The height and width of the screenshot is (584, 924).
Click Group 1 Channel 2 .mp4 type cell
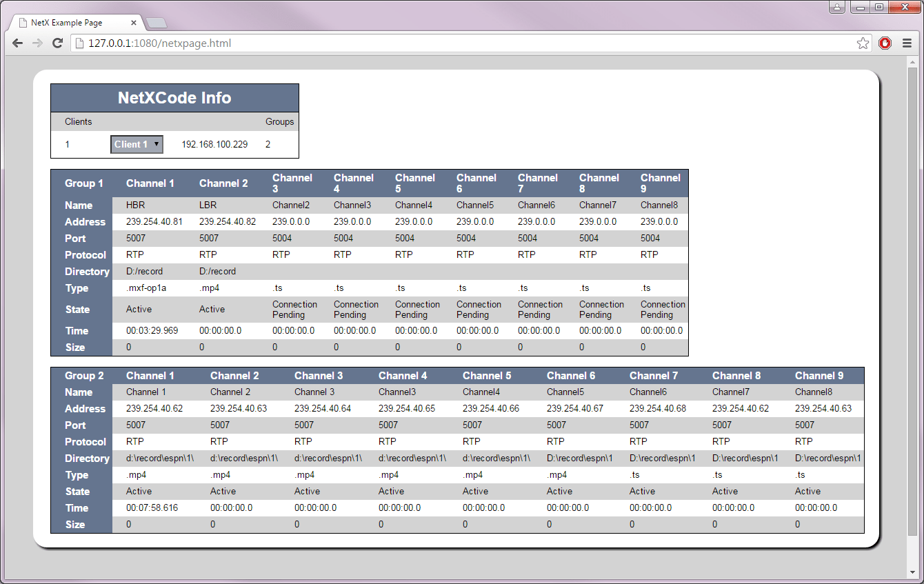pos(210,288)
